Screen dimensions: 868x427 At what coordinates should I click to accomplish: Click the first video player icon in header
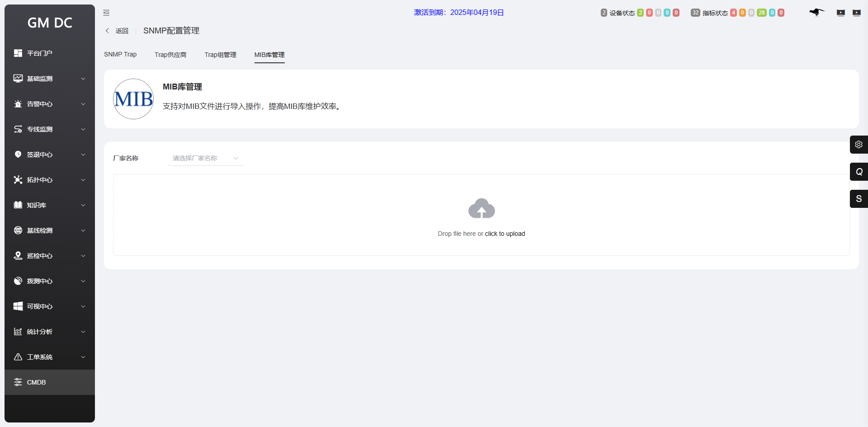841,13
